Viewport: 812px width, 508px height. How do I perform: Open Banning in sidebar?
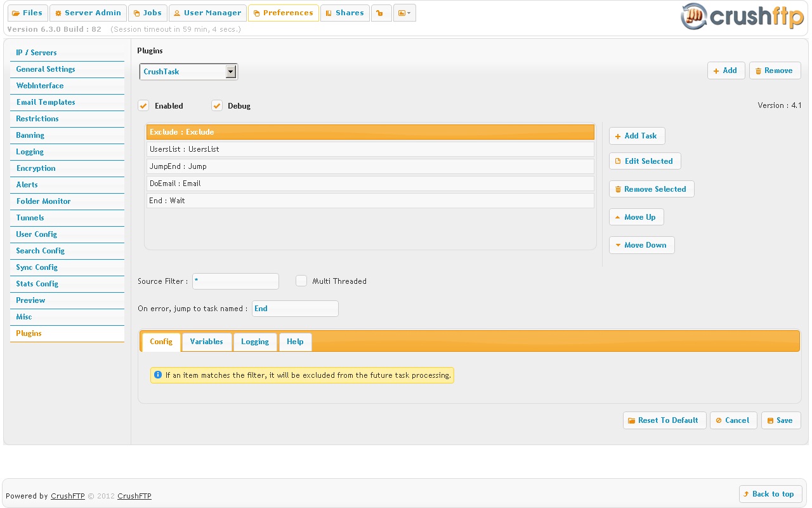(67, 135)
